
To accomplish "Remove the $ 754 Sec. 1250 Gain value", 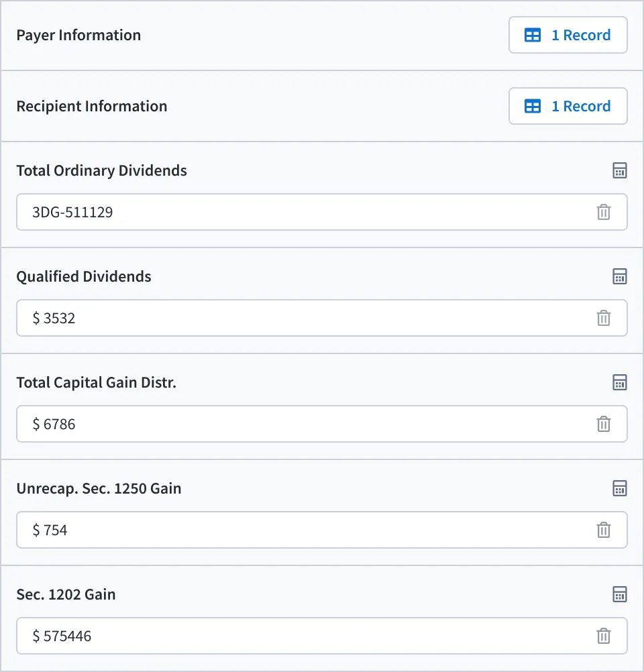I will point(604,530).
